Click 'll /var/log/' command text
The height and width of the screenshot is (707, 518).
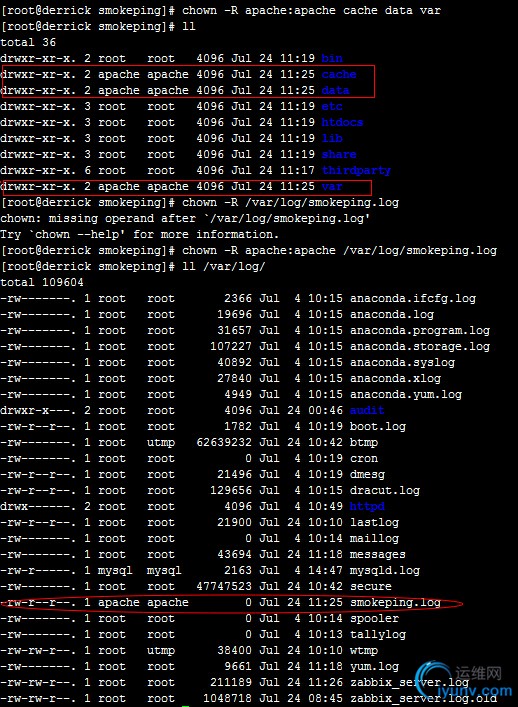pyautogui.click(x=224, y=266)
